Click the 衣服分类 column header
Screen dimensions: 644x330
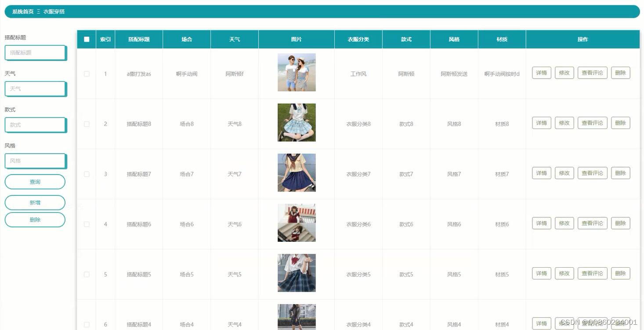(x=358, y=39)
